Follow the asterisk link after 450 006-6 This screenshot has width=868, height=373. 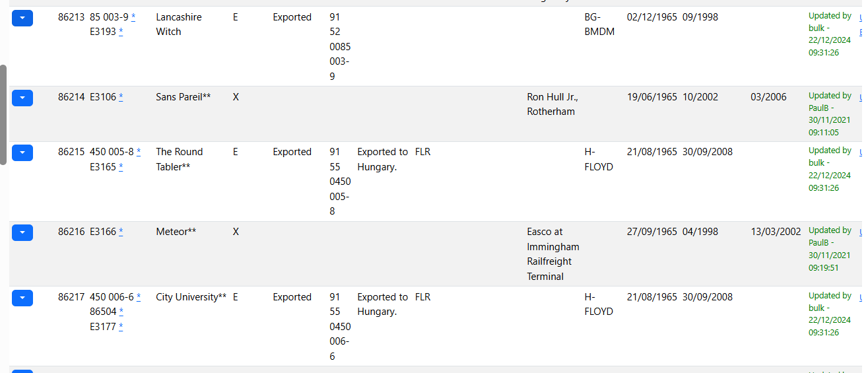[x=139, y=297]
